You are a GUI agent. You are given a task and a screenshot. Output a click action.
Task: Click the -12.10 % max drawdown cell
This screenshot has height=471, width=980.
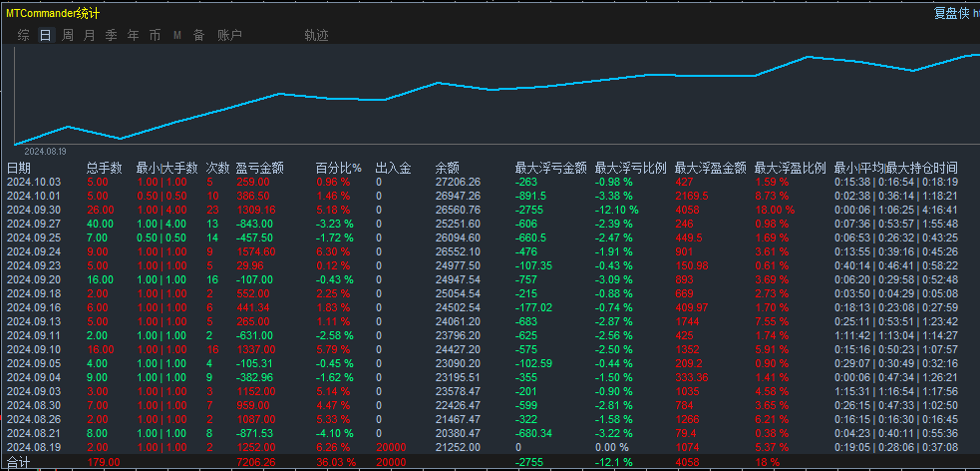617,210
